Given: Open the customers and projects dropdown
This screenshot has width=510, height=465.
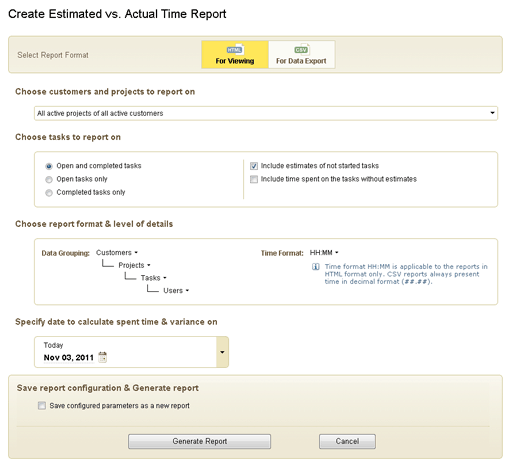Looking at the screenshot, I should pyautogui.click(x=266, y=113).
